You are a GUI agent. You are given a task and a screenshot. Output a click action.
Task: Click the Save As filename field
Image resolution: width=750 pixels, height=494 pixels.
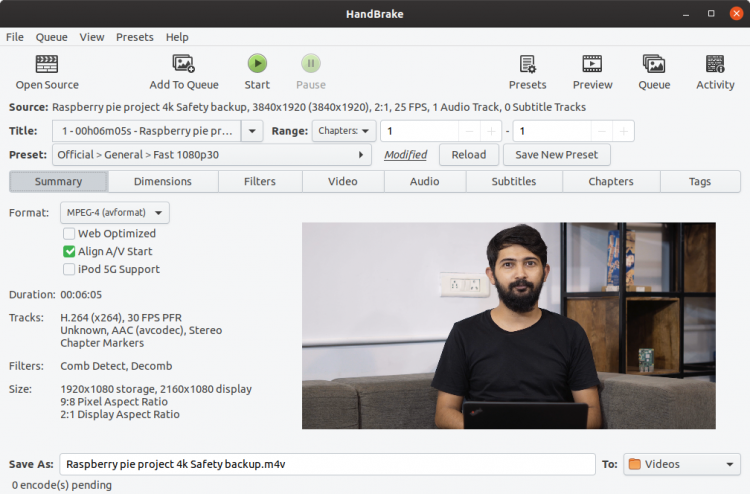(x=327, y=464)
